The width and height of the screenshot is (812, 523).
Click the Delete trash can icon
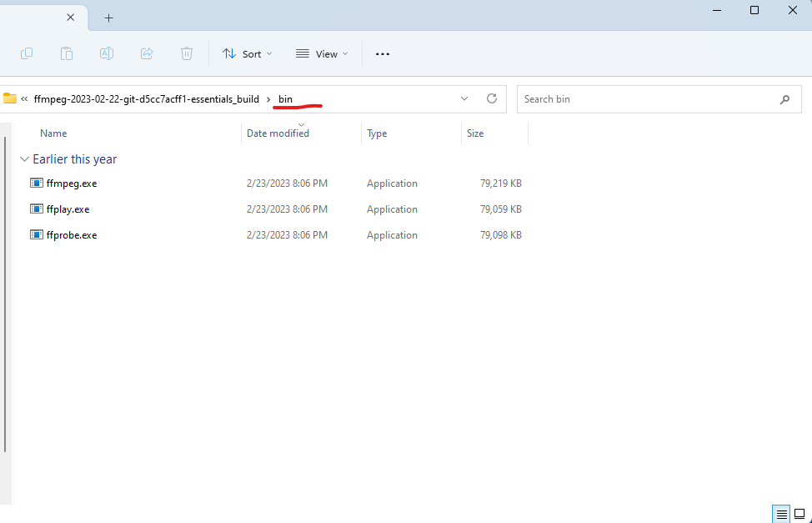tap(187, 53)
